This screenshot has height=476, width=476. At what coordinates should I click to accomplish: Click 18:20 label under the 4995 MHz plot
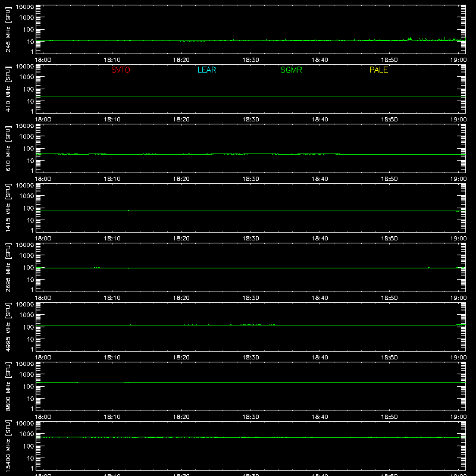tap(181, 358)
